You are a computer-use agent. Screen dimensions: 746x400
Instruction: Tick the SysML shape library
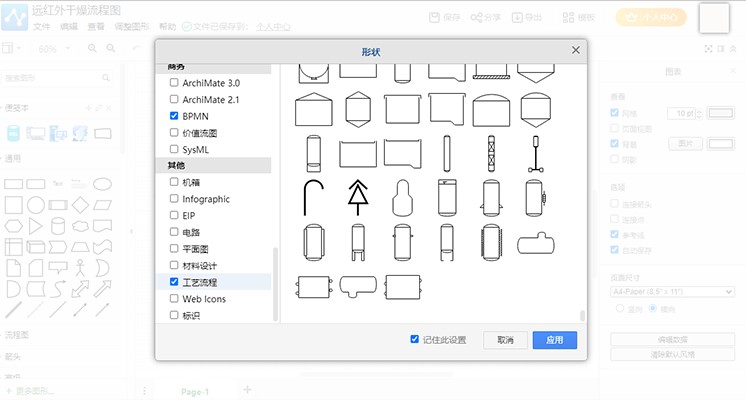click(174, 149)
